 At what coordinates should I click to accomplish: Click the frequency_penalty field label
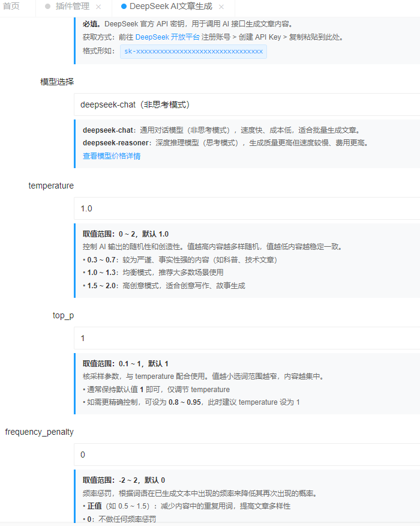tap(40, 432)
